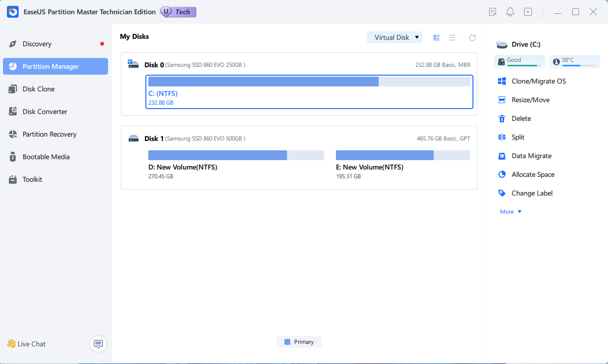Viewport: 608px width, 364px height.
Task: Open the notifications bell icon
Action: (510, 12)
